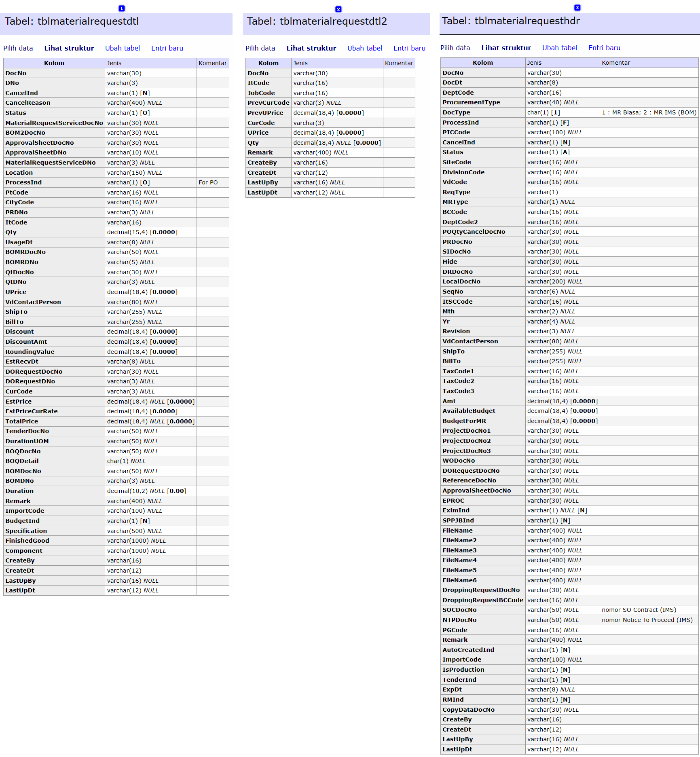The image size is (700, 757).
Task: Click the DurationUOM column name
Action: pos(27,441)
